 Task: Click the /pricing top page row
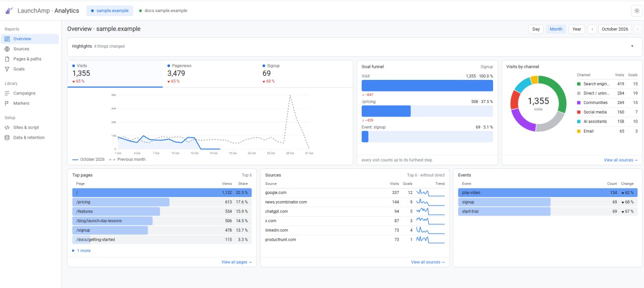(162, 202)
